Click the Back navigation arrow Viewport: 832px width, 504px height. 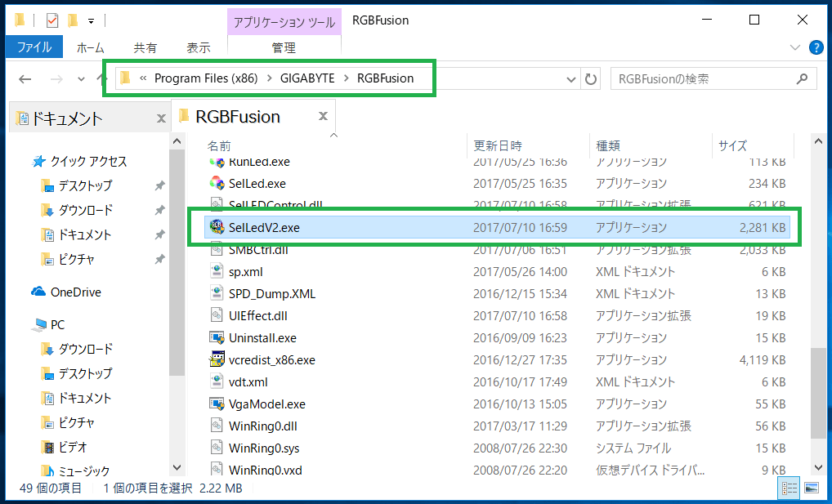[x=25, y=79]
